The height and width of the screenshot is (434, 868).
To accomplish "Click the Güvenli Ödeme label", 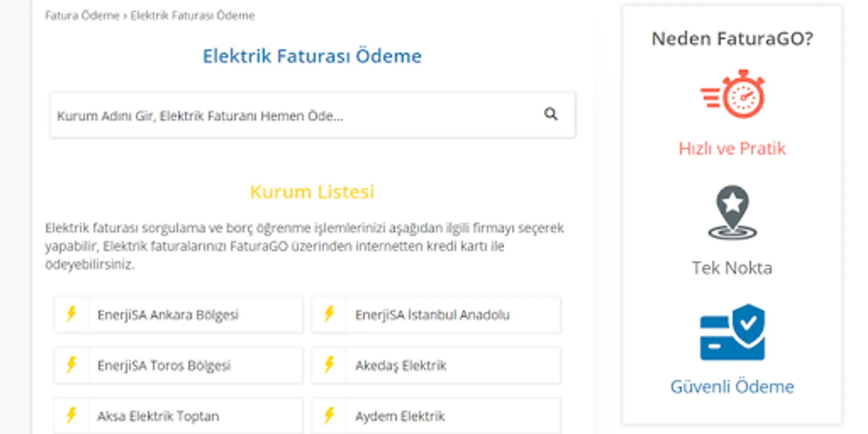I will [732, 387].
